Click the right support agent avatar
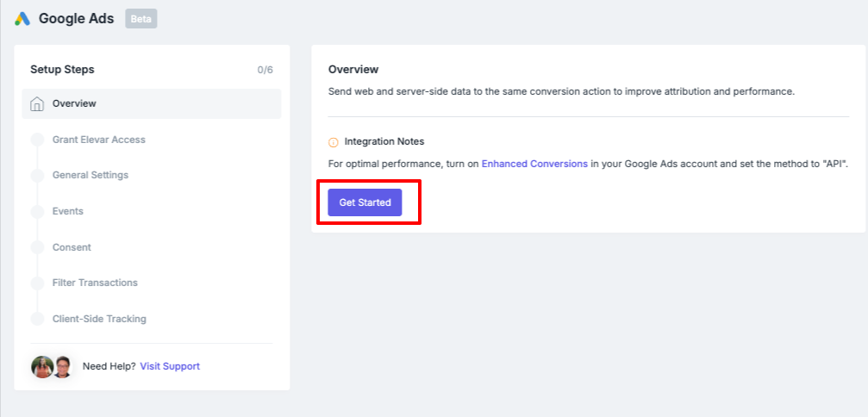 coord(63,367)
